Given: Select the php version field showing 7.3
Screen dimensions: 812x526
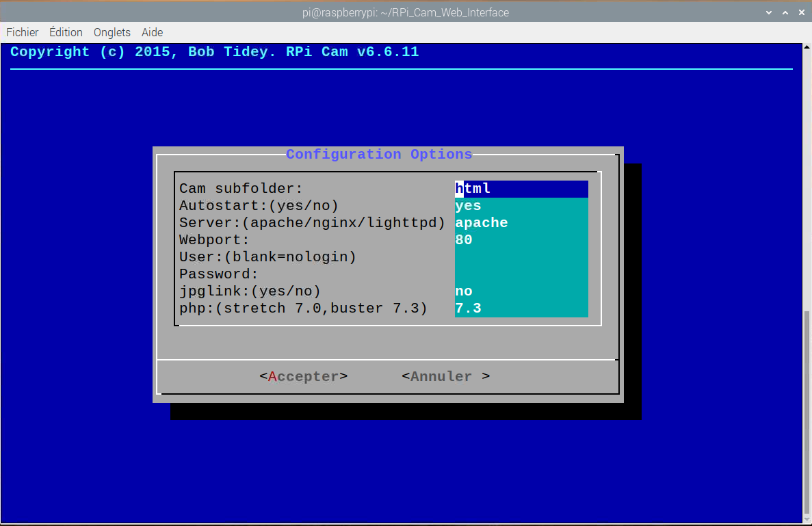Looking at the screenshot, I should tap(521, 308).
